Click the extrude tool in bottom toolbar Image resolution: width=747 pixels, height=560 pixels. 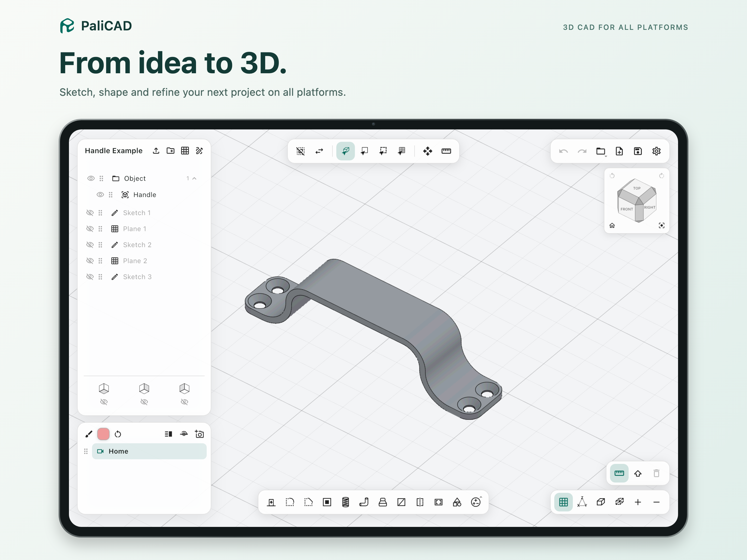(x=271, y=502)
